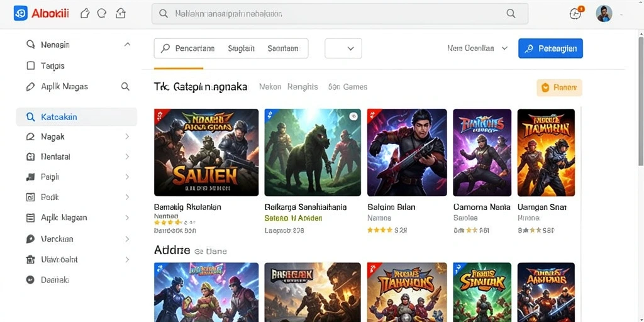This screenshot has height=322, width=644.
Task: Click the Aplk Magaan list icon
Action: pyautogui.click(x=30, y=218)
